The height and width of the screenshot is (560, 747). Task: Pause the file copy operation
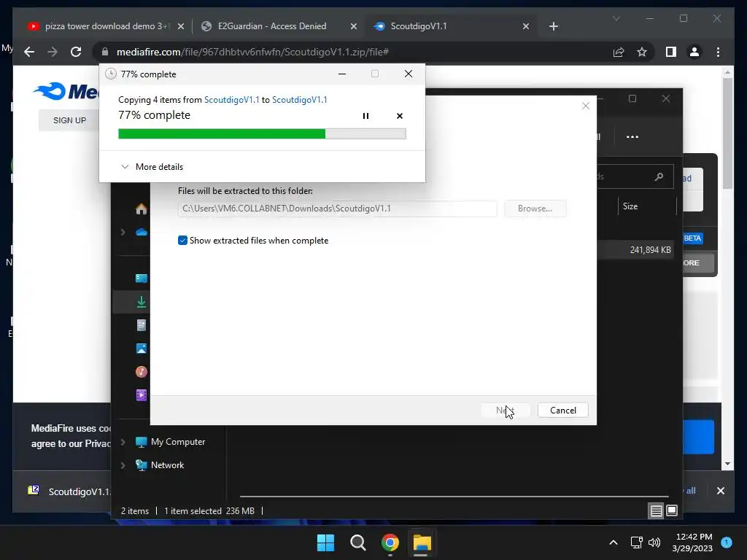click(365, 116)
